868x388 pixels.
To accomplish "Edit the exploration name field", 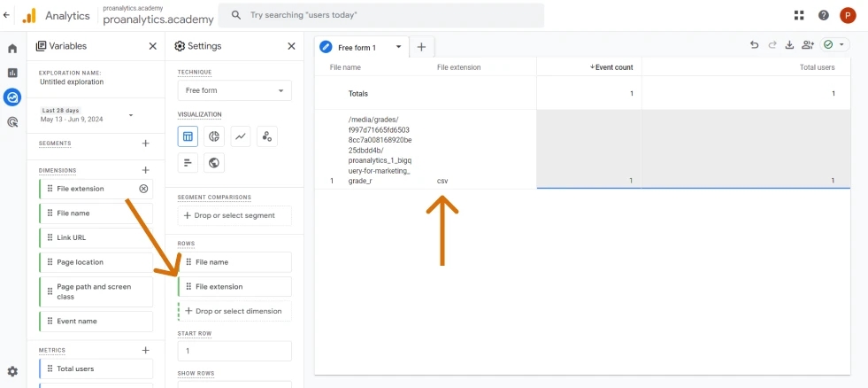I will click(72, 81).
